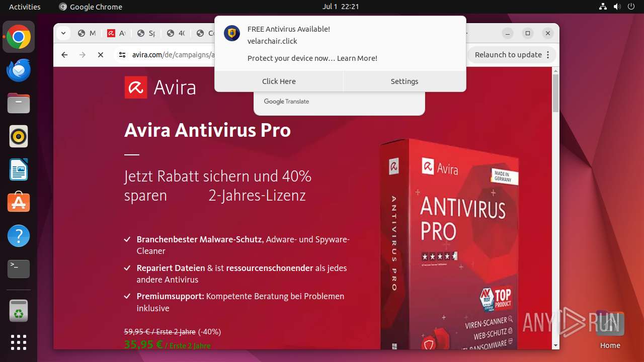
Task: Select the Avira tab
Action: coord(116,33)
